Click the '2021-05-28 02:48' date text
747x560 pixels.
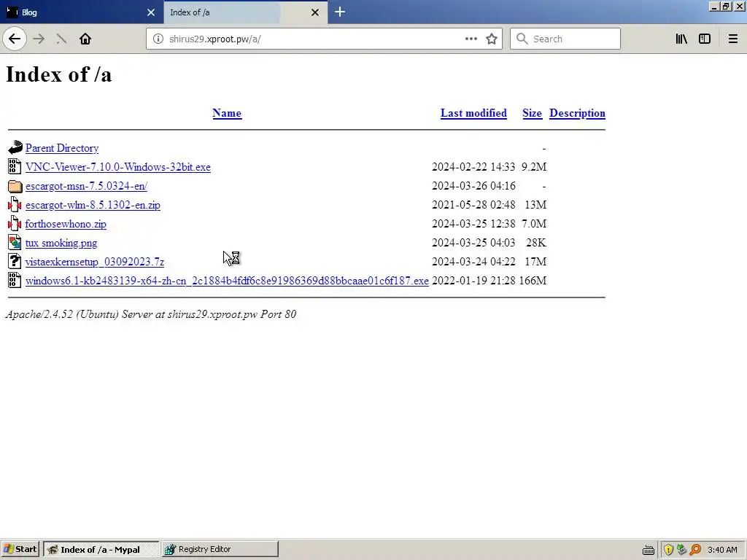click(x=473, y=205)
